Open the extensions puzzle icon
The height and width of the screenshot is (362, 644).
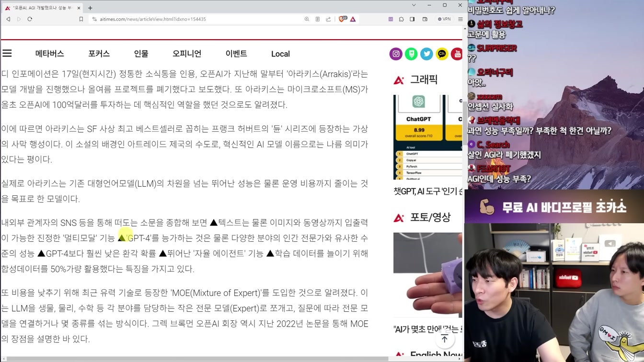click(401, 19)
